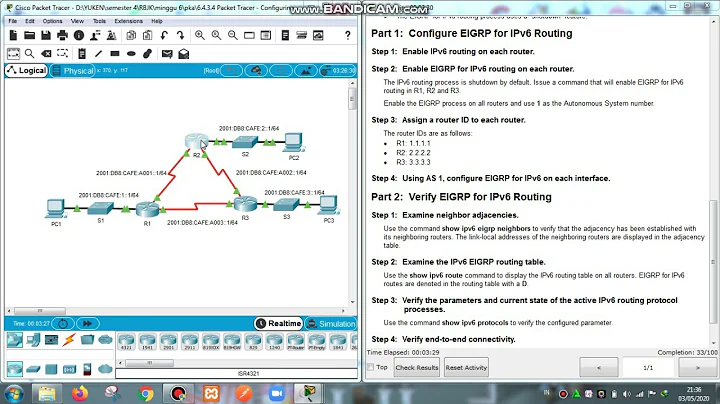Image resolution: width=720 pixels, height=404 pixels.
Task: Toggle the Top checkbox in instructions window
Action: (x=371, y=367)
